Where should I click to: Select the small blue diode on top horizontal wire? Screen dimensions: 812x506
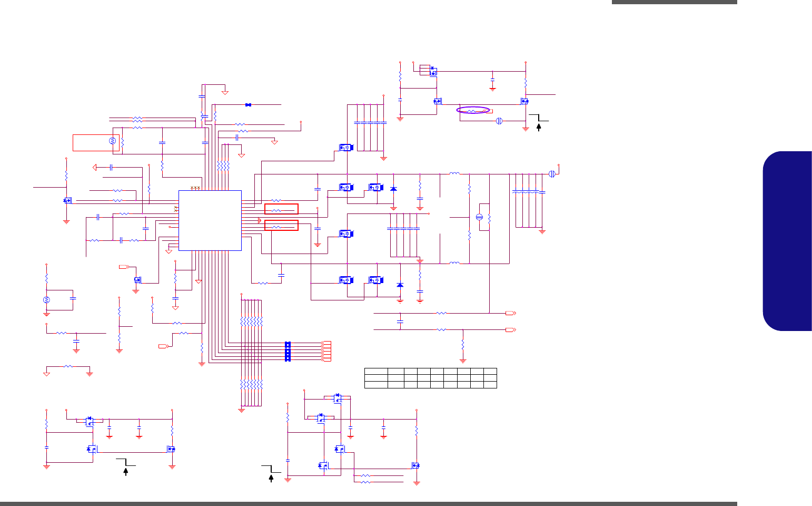pos(249,105)
